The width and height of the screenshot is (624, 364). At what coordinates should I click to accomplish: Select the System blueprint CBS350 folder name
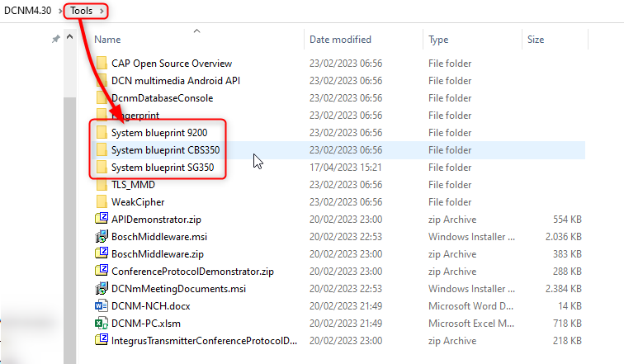(166, 150)
